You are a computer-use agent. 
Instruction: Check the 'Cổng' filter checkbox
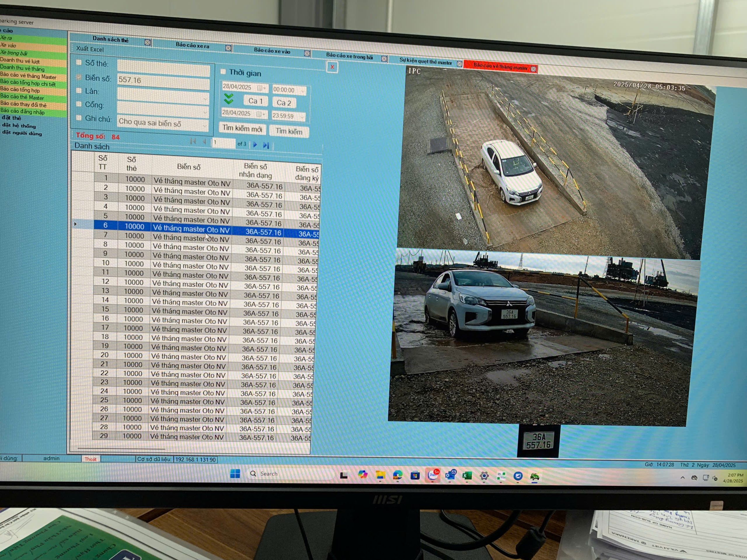click(x=79, y=104)
